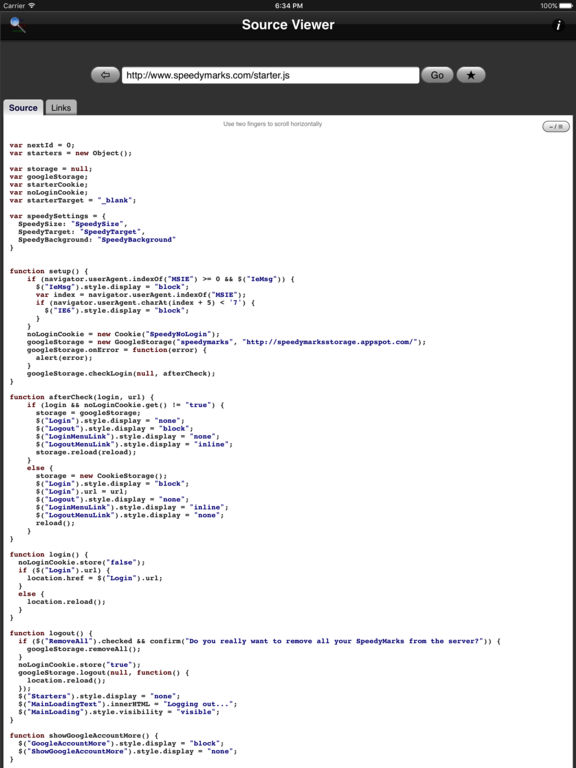Tap the 6:34 PM clock
The height and width of the screenshot is (768, 576).
click(288, 5)
